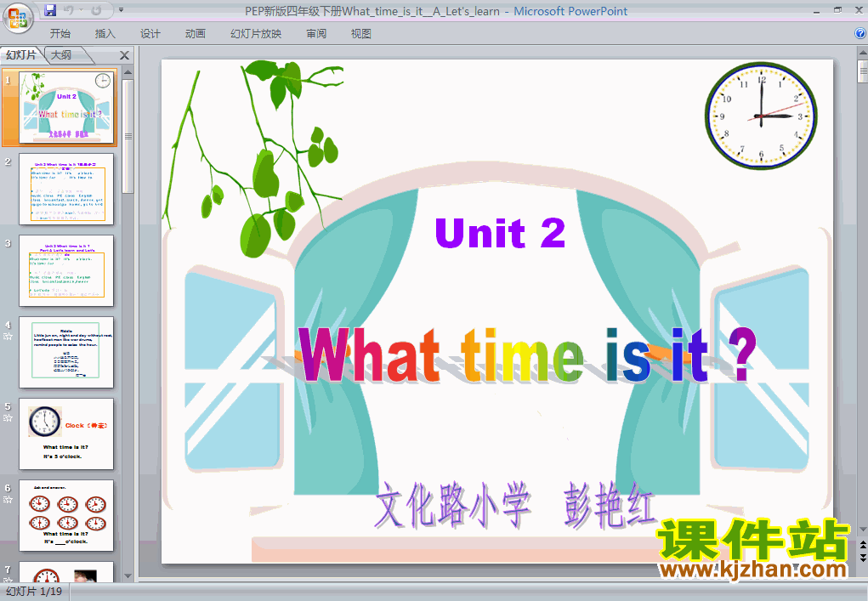Select partially visible slide 7 thumbnail
Screen dimensions: 868x601
pos(66,571)
